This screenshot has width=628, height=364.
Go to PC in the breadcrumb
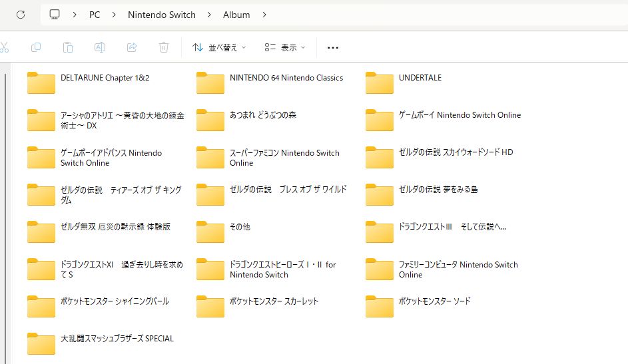tap(95, 15)
